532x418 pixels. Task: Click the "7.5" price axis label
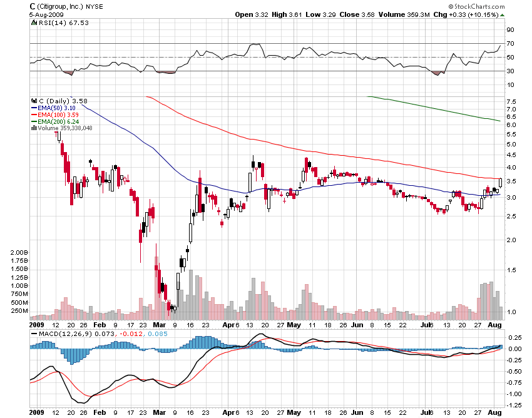pos(511,102)
